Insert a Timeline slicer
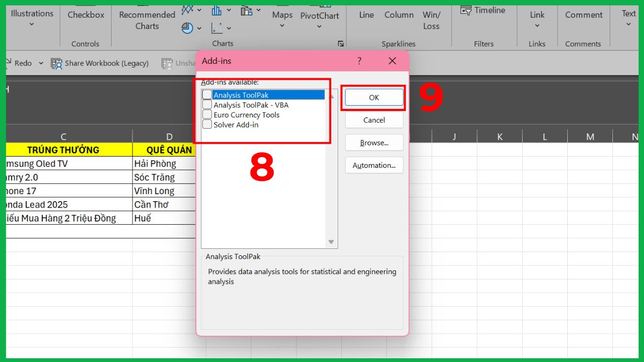Viewport: 644px width, 362px height. click(x=483, y=10)
